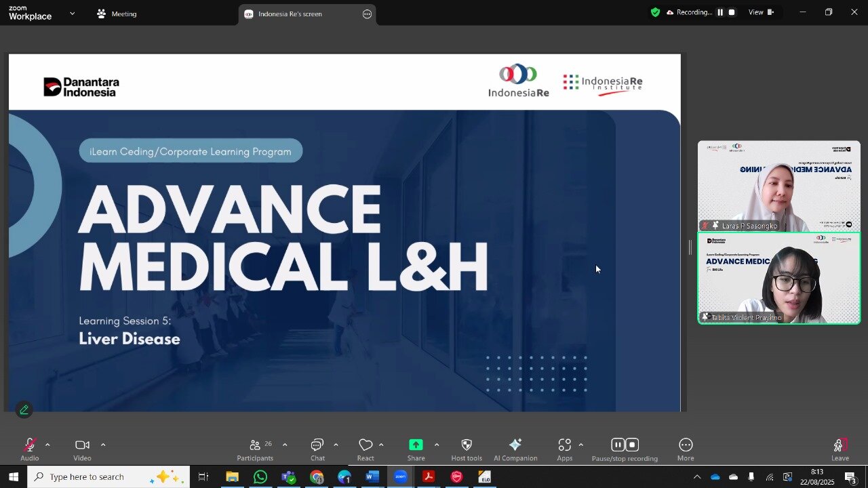Open Zoom Workplace dropdown chevron
The height and width of the screenshot is (488, 868).
pyautogui.click(x=73, y=14)
